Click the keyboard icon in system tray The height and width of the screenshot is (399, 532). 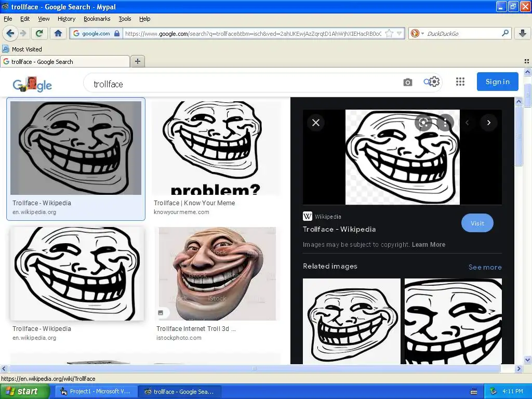[474, 392]
